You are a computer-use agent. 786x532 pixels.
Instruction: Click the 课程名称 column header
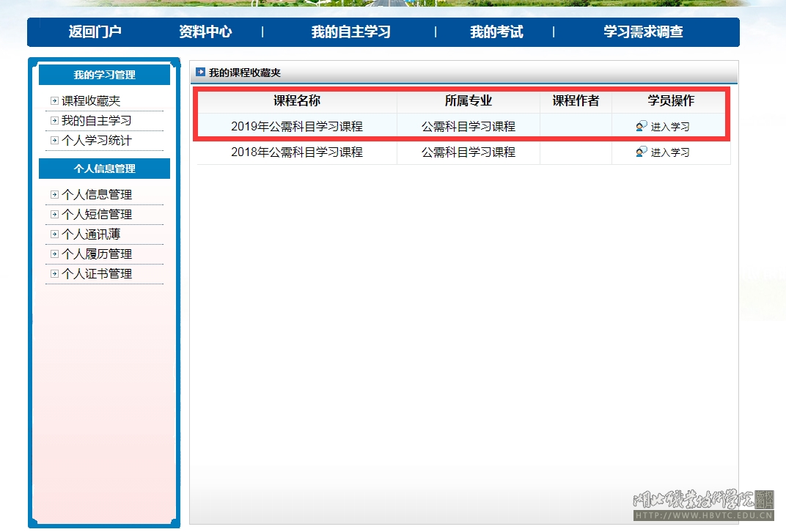click(297, 101)
